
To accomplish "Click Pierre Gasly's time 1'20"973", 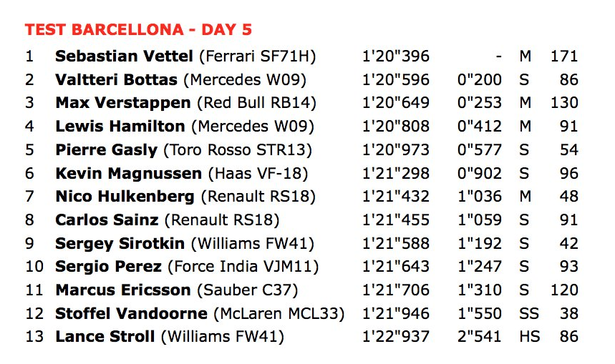I will pos(395,149).
